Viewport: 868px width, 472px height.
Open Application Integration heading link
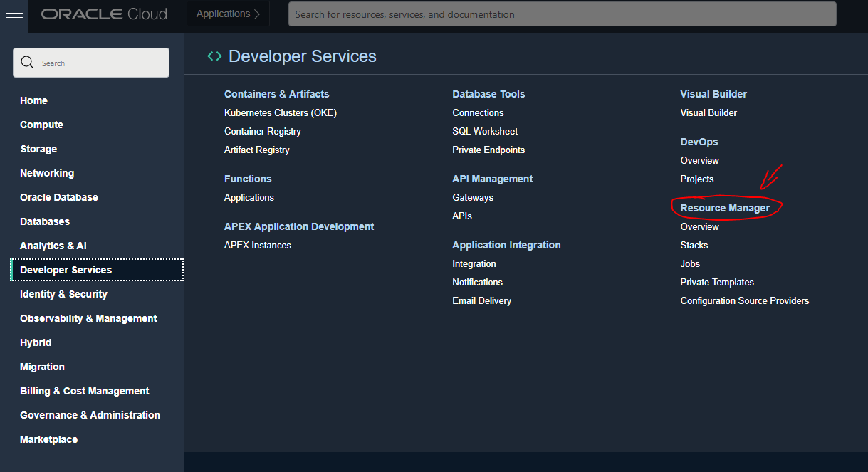[506, 245]
